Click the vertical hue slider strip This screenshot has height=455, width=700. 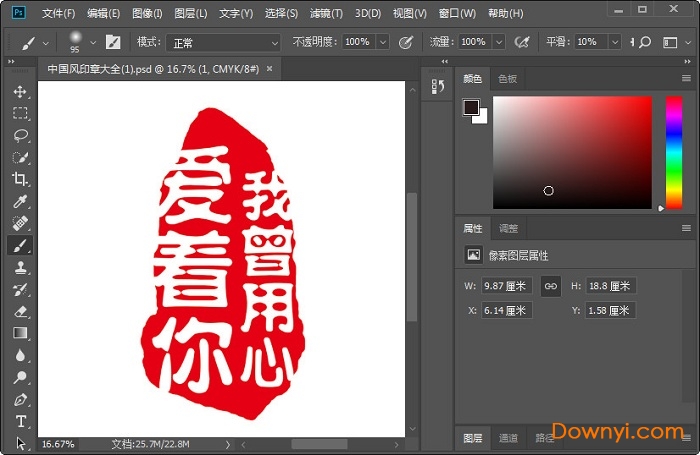(x=674, y=150)
